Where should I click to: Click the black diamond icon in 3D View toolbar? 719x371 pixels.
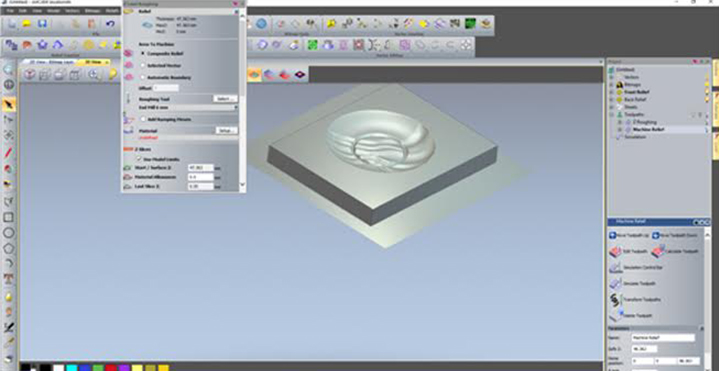[x=300, y=74]
